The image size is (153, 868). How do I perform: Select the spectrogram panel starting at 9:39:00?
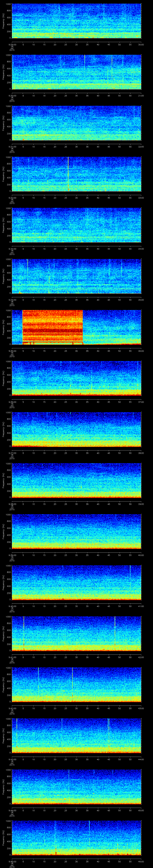76,531
